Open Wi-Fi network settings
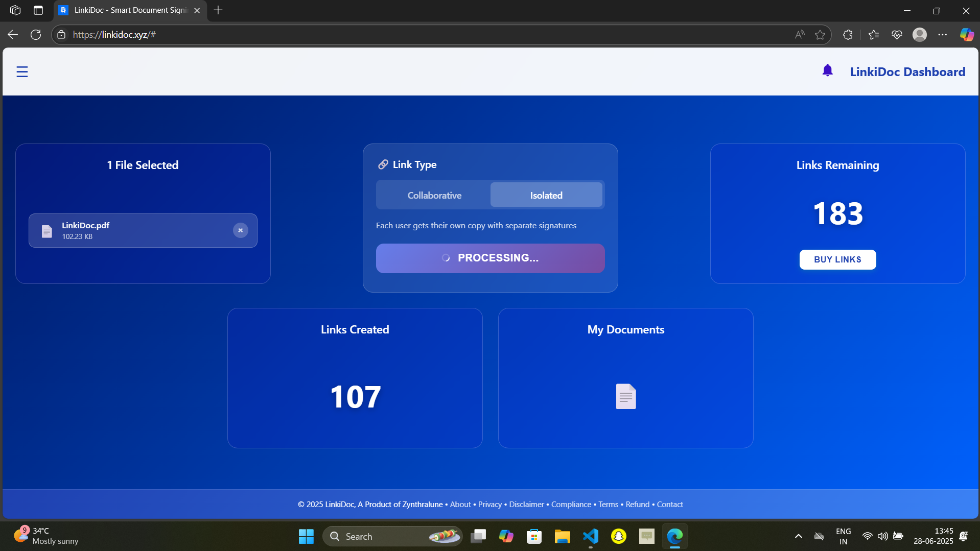 point(867,536)
